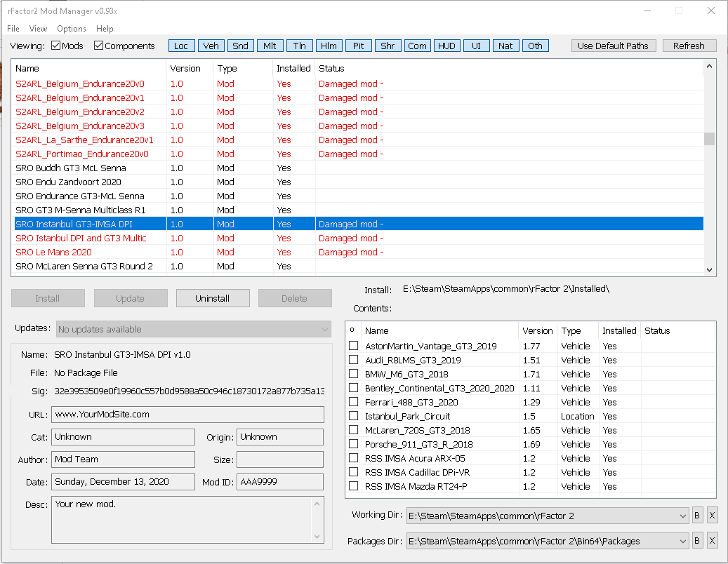Click the URL input field

187,414
